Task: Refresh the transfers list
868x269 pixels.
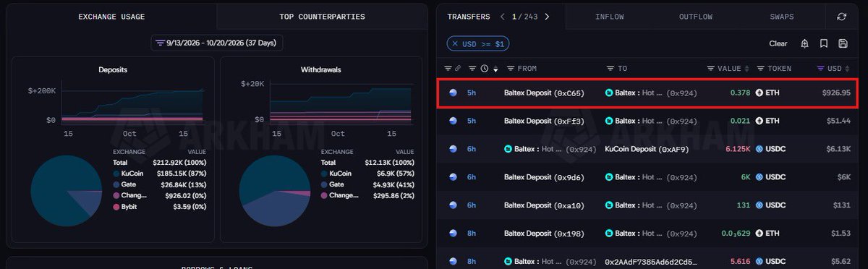Action: 841,16
